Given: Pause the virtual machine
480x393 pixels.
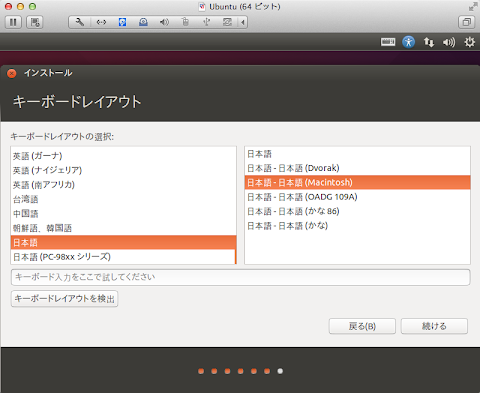Looking at the screenshot, I should coord(13,22).
